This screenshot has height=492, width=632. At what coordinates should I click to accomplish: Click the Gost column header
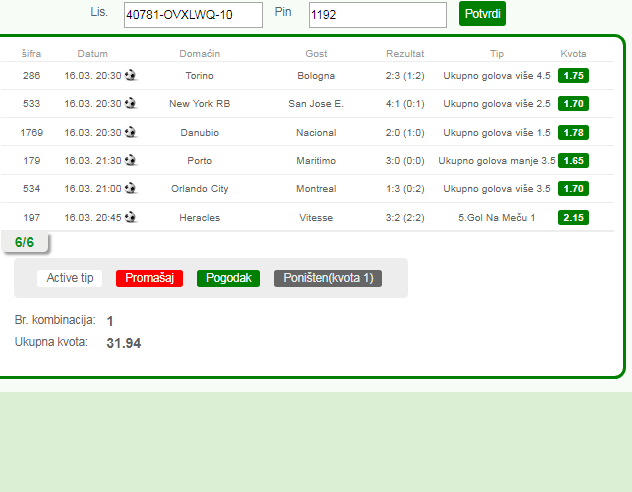tap(316, 54)
